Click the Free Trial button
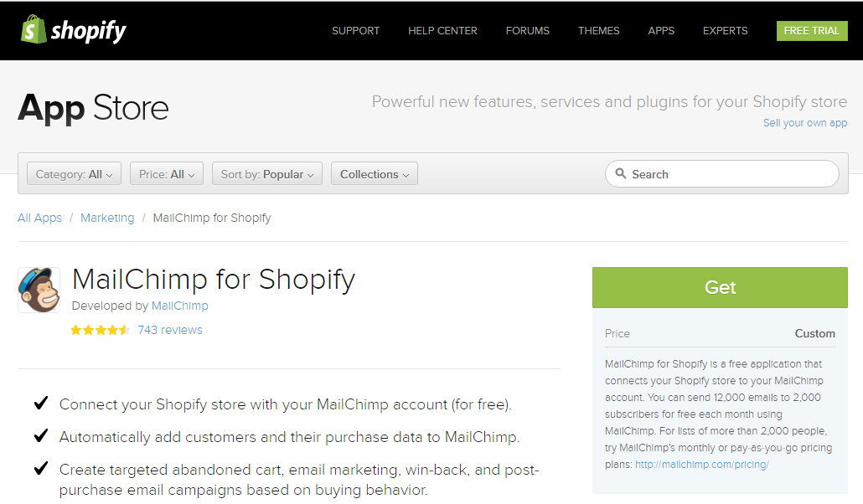863x504 pixels. coord(812,31)
